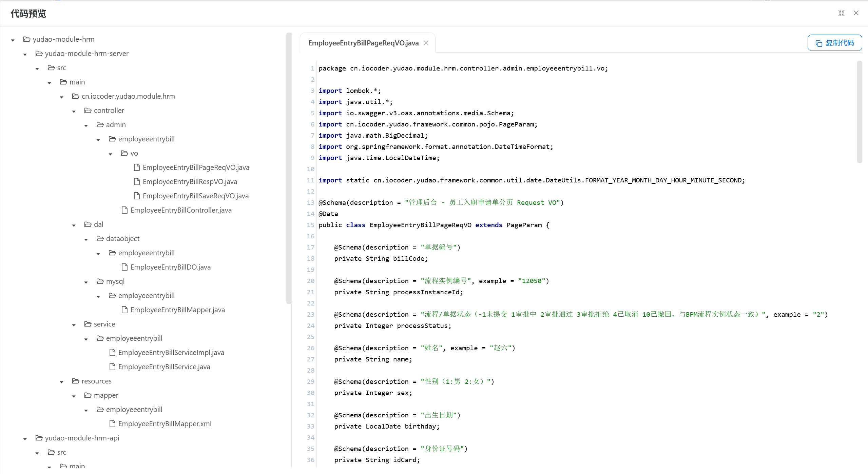Viewport: 868px width, 474px height.
Task: Collapse the yudao-module-hrm-api node arrow
Action: pyautogui.click(x=25, y=439)
